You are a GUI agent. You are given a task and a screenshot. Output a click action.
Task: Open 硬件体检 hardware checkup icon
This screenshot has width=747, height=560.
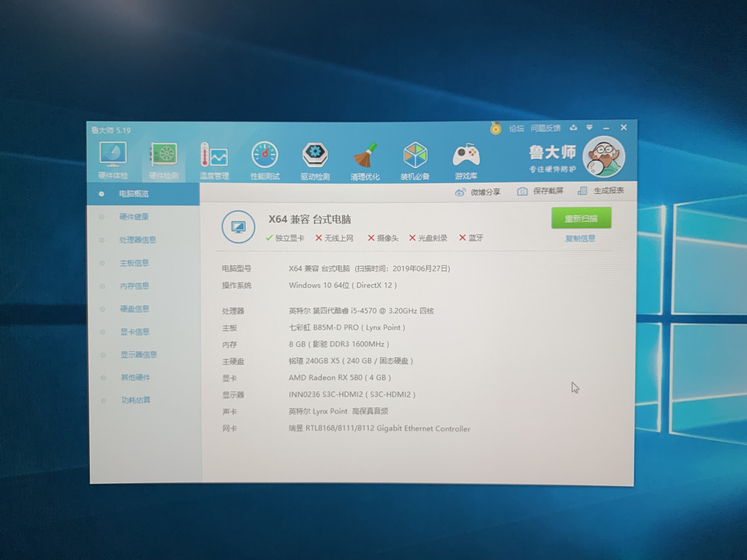(x=113, y=155)
